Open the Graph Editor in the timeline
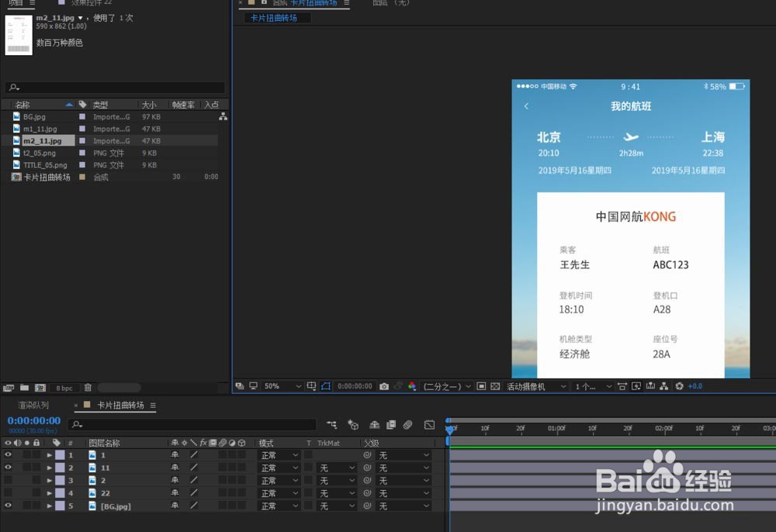Screen dimensions: 776x532 (429, 424)
